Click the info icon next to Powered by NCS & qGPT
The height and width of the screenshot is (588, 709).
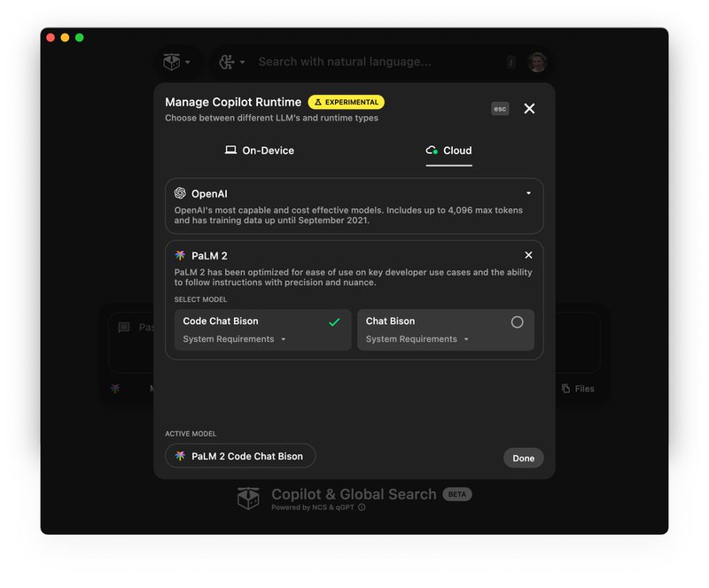(362, 507)
